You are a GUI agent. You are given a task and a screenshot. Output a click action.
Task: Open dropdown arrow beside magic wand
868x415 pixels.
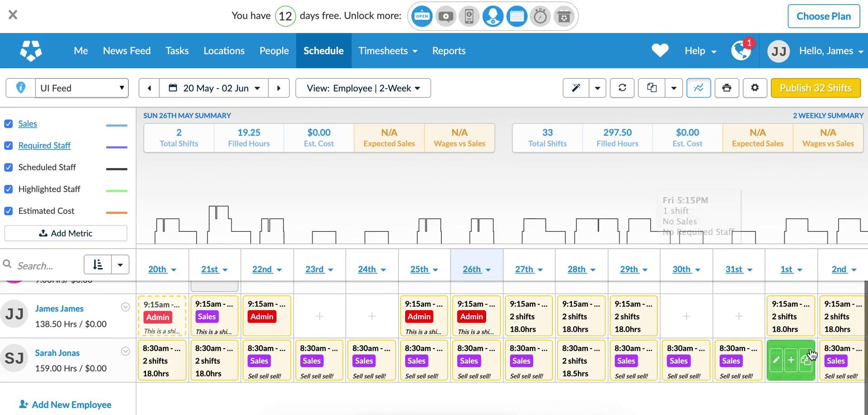point(597,88)
